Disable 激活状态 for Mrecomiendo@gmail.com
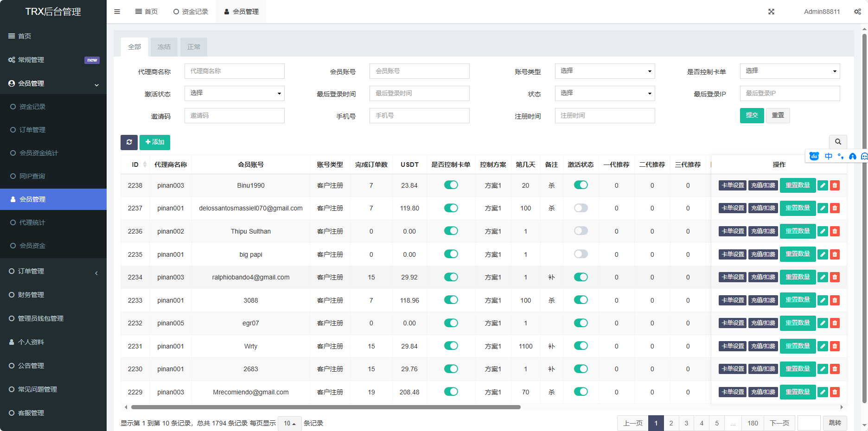868x431 pixels. click(x=581, y=392)
